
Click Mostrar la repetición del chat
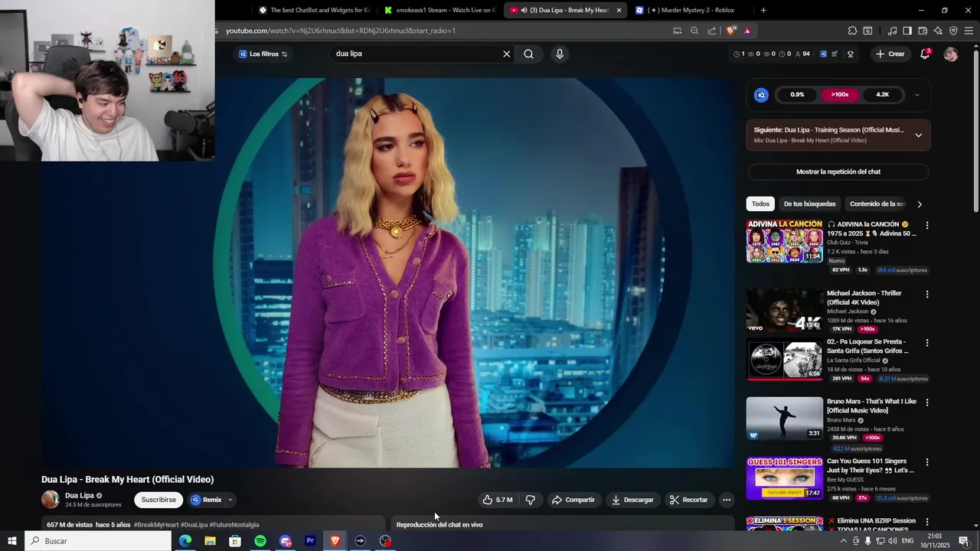click(838, 172)
